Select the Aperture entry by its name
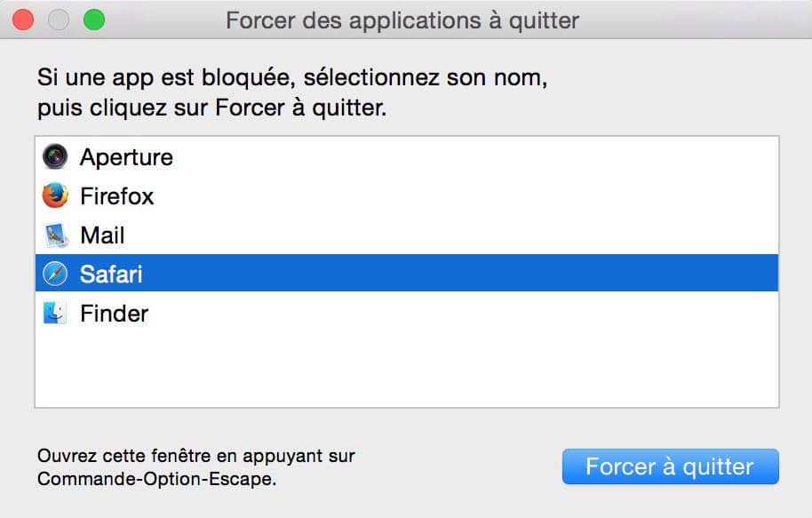This screenshot has width=812, height=518. [126, 157]
